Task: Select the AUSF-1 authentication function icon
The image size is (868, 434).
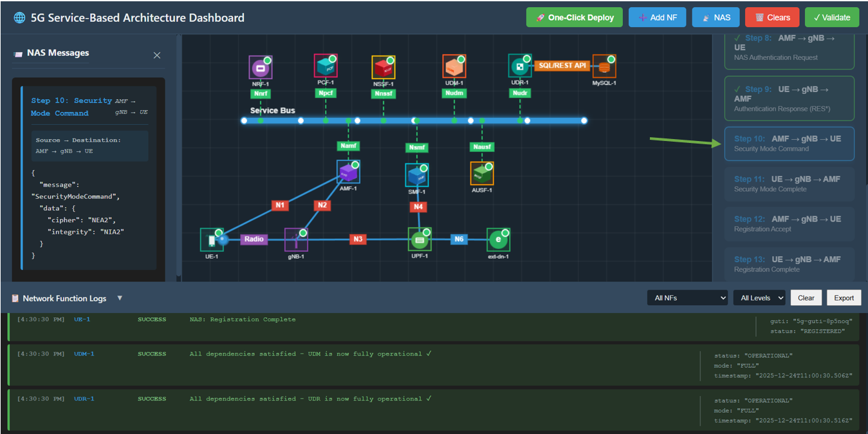Action: coord(482,172)
